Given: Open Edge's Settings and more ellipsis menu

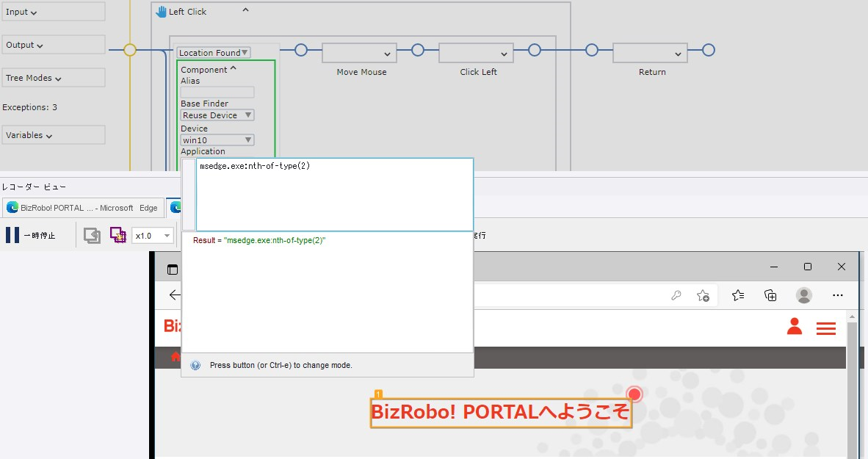Looking at the screenshot, I should tap(838, 295).
